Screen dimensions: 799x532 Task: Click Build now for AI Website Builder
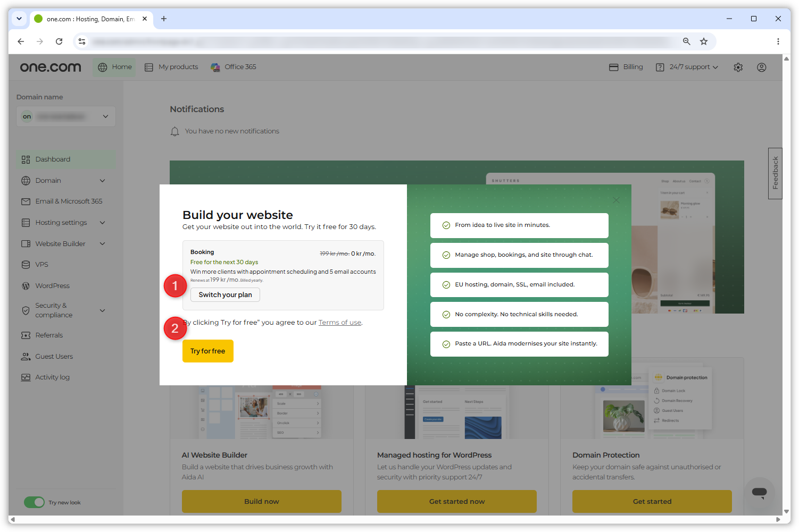[x=262, y=501]
